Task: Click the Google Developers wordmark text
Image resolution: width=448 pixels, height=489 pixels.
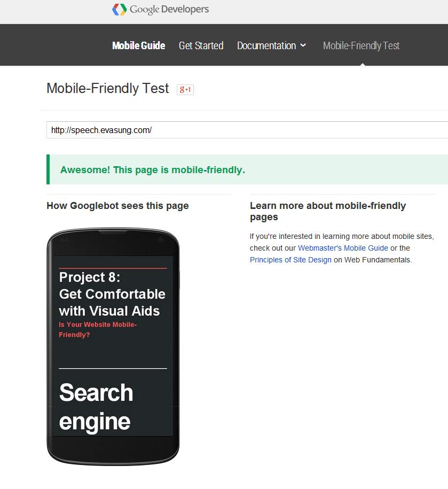Action: pos(169,10)
